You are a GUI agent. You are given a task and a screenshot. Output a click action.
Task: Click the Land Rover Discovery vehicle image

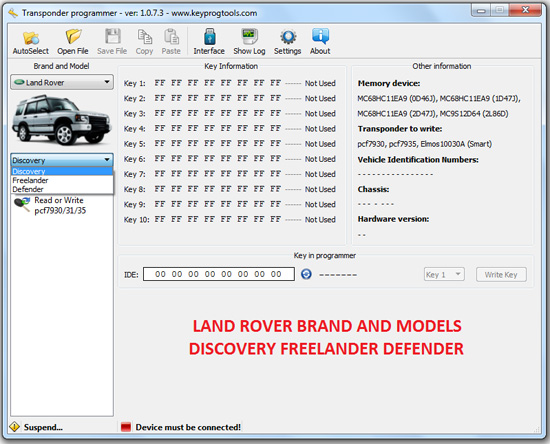pos(62,120)
